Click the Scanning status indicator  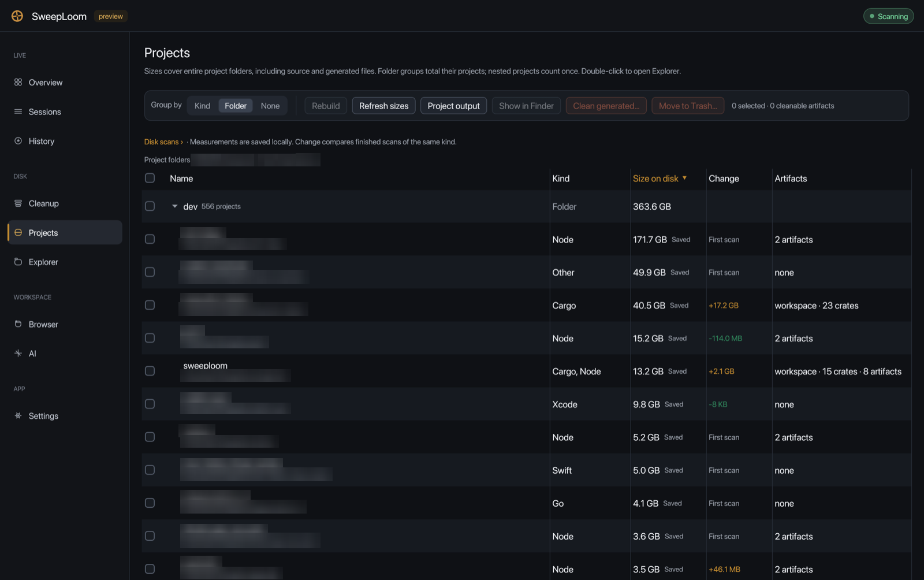pyautogui.click(x=888, y=16)
